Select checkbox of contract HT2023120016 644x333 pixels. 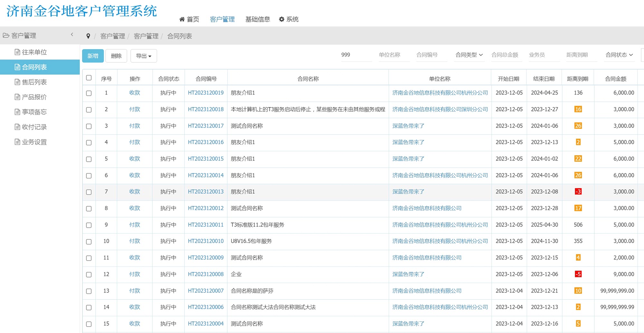(x=89, y=143)
